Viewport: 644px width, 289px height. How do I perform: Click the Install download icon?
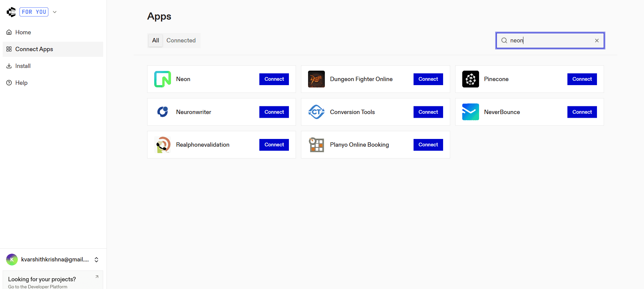9,66
